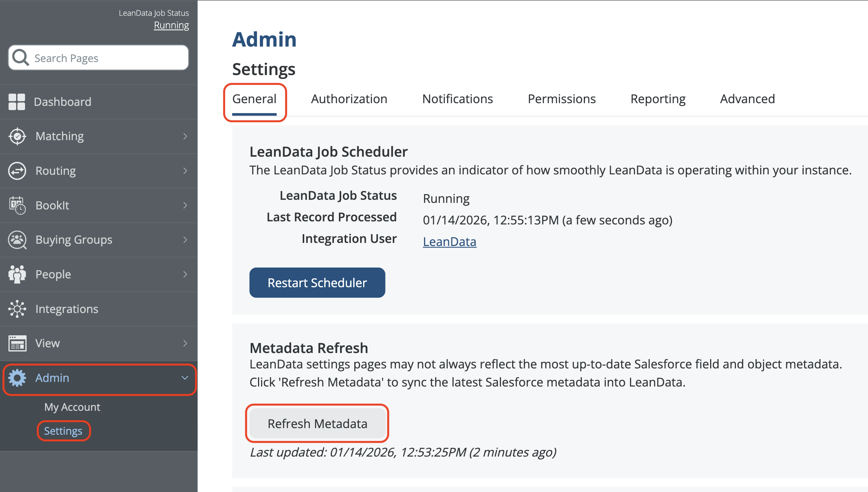Open the LeanData integration user link
The image size is (868, 492).
pos(449,242)
